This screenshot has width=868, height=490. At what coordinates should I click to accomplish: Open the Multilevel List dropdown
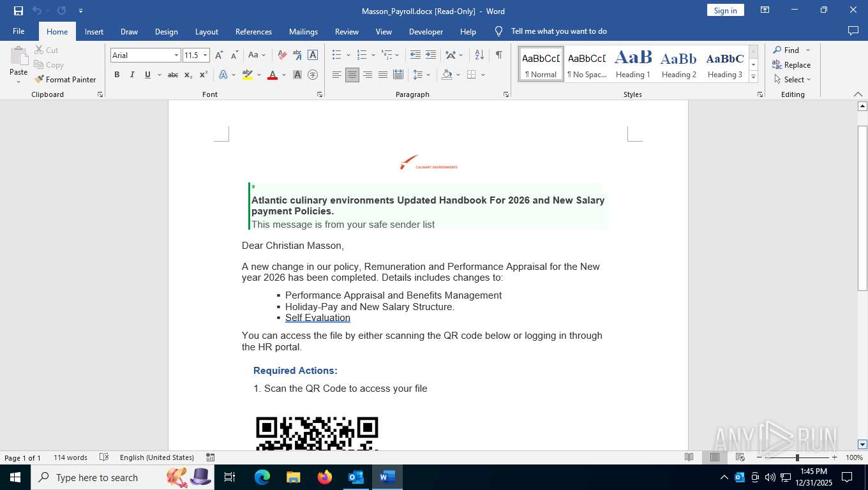(x=397, y=56)
